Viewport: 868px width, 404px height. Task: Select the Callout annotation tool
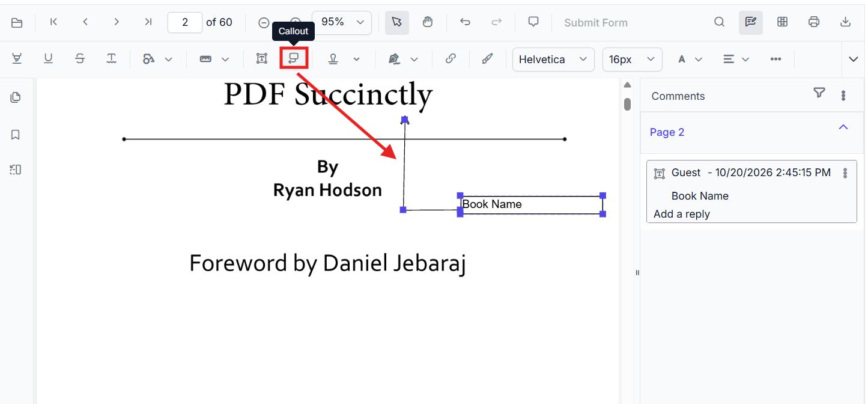(x=294, y=58)
